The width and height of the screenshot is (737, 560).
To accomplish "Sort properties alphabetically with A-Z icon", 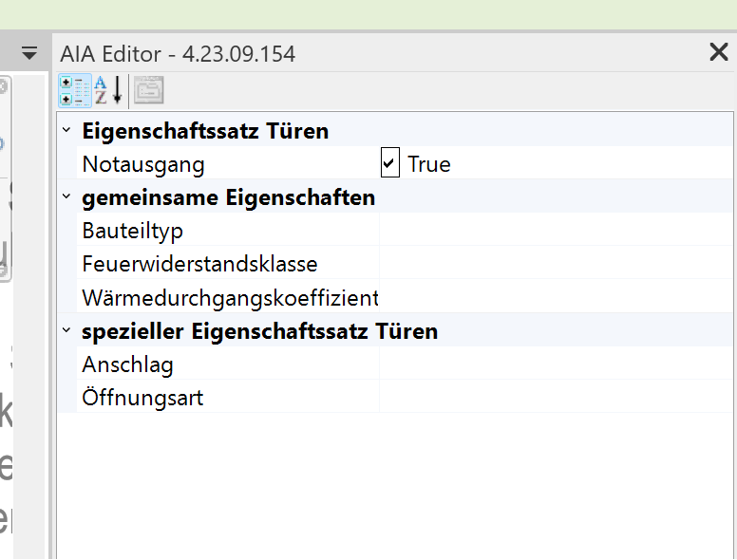I will (108, 90).
